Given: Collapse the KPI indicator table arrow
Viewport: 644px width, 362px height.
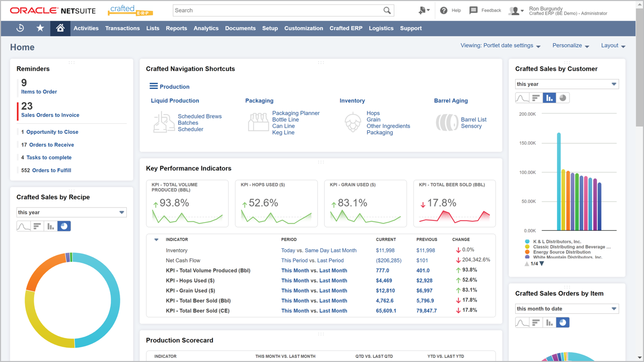Looking at the screenshot, I should coord(156,240).
